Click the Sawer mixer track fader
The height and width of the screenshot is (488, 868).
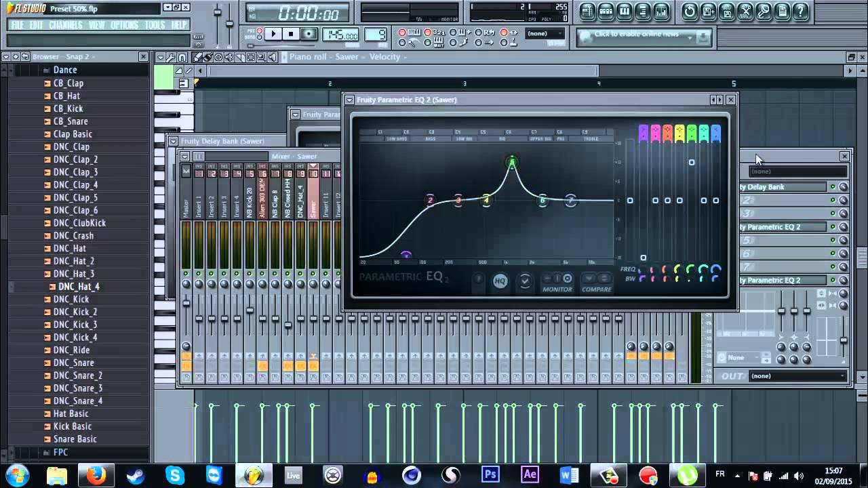click(x=313, y=318)
